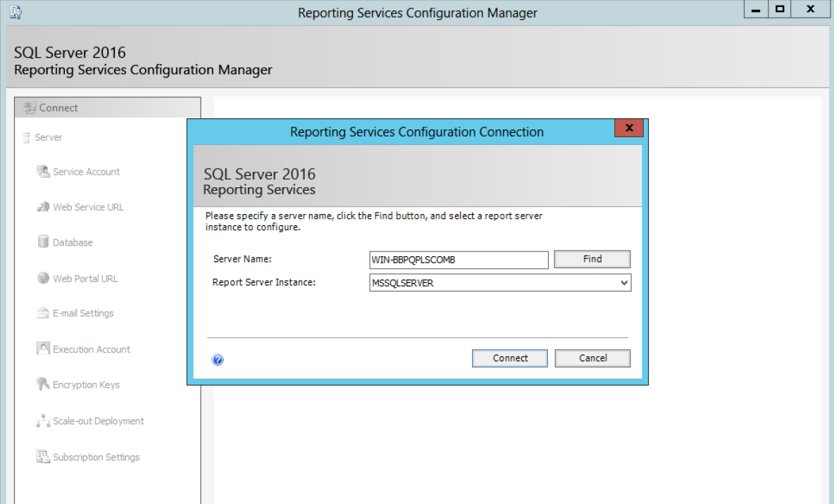
Task: Select the Service Account label
Action: point(86,172)
